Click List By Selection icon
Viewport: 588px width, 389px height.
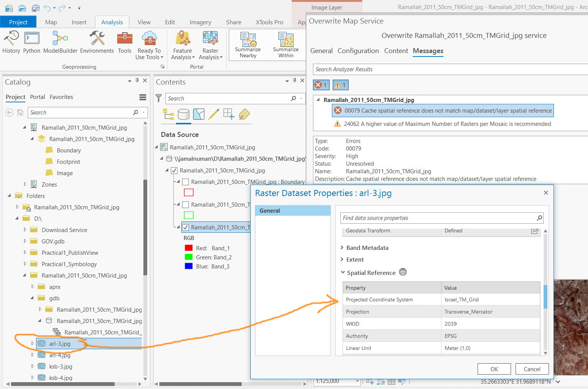click(x=199, y=114)
